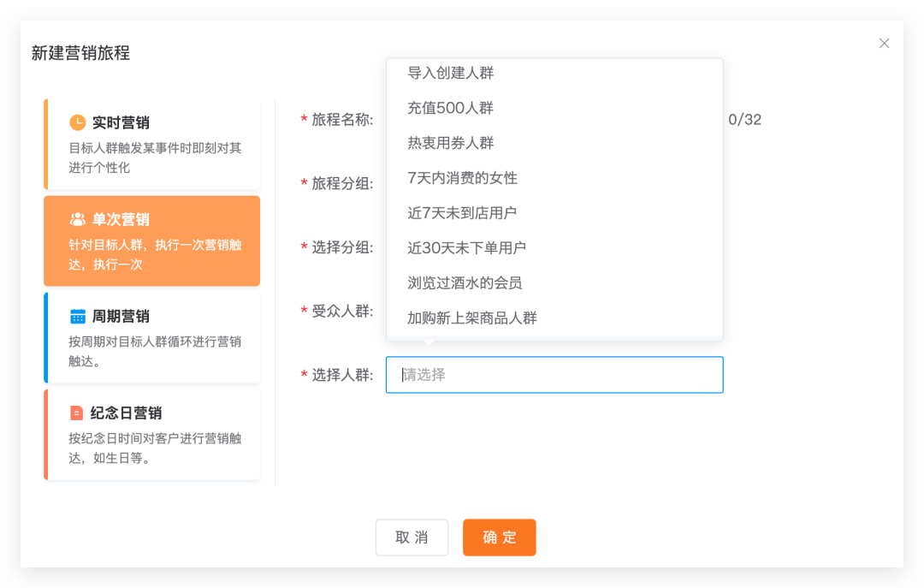Click the document icon for 纪念日营销
924x588 pixels.
[x=78, y=413]
